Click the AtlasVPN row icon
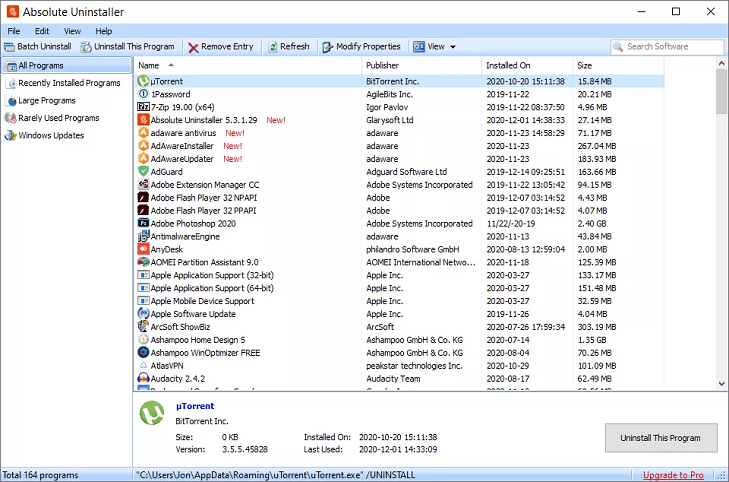Image resolution: width=729 pixels, height=482 pixels. [x=143, y=366]
